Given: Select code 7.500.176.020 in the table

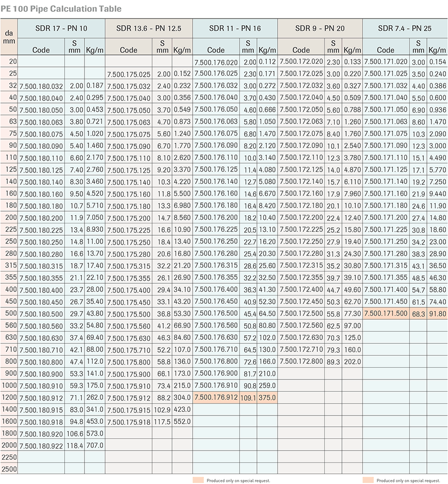Looking at the screenshot, I should coord(216,62).
